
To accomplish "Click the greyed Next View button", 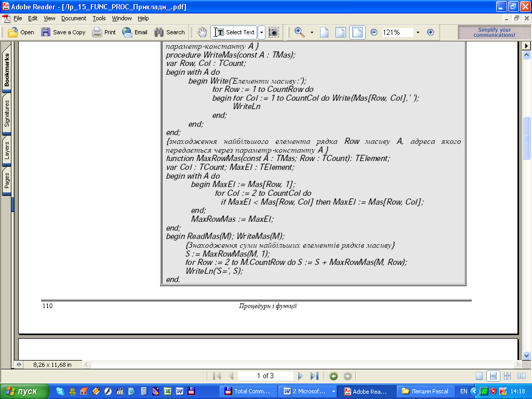I will 348,376.
